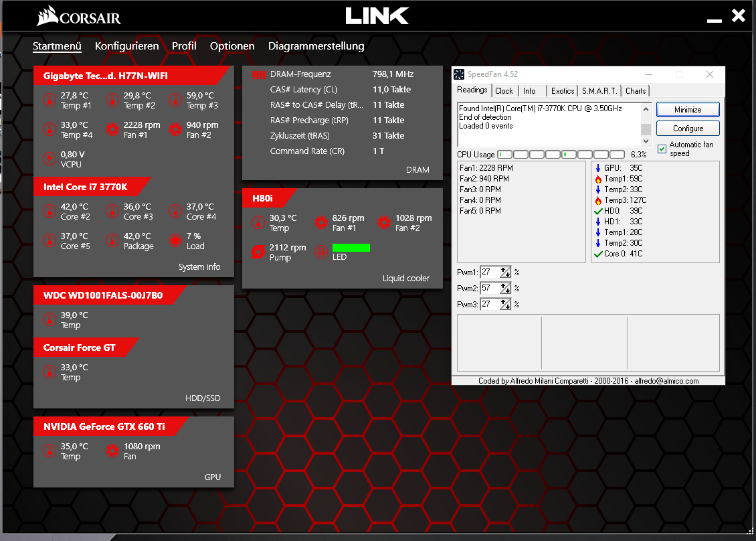The height and width of the screenshot is (541, 756).
Task: Click the Corsair logo in the header
Action: [79, 16]
